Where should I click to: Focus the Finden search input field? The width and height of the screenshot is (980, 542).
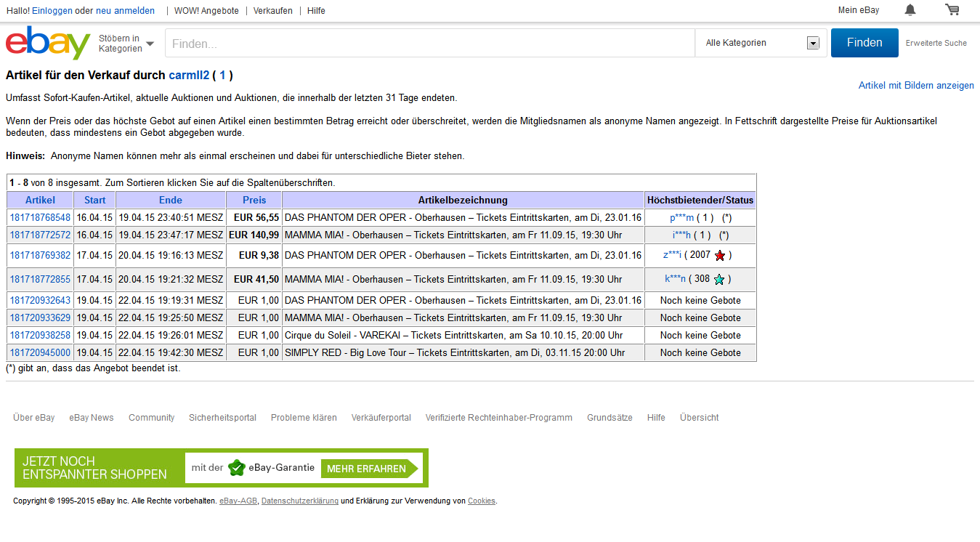(430, 43)
